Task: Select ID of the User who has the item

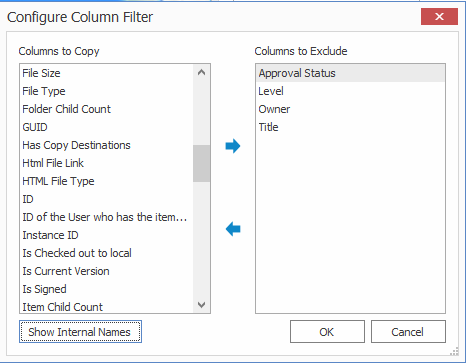Action: tap(106, 217)
